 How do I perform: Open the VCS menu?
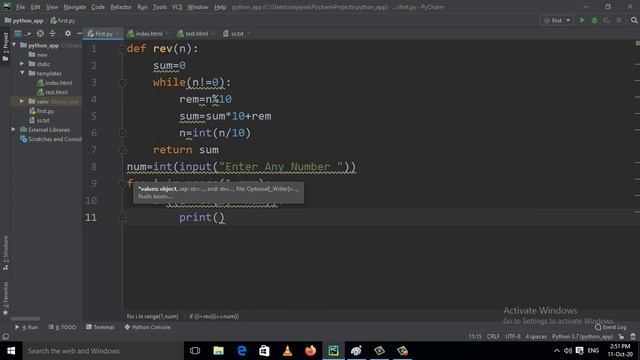[177, 7]
